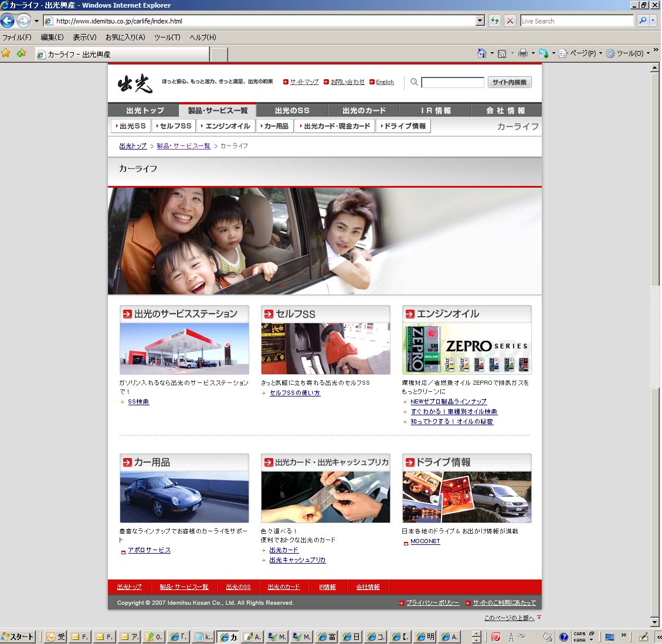Select the カーライフ - 出光興産 browser tab

[121, 54]
